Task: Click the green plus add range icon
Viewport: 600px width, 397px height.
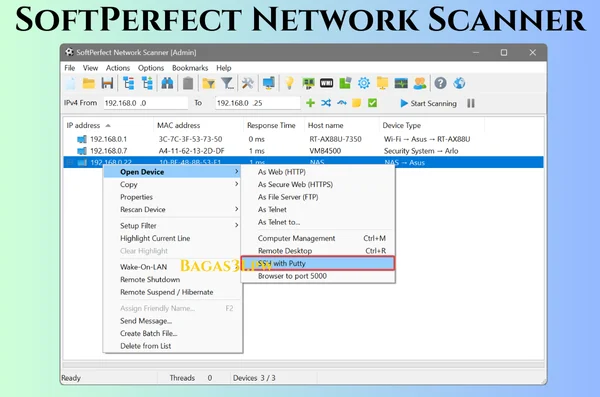Action: tap(310, 103)
